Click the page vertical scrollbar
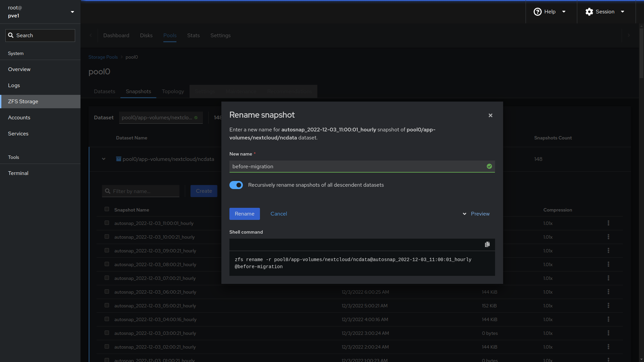The width and height of the screenshot is (644, 362). (x=641, y=54)
